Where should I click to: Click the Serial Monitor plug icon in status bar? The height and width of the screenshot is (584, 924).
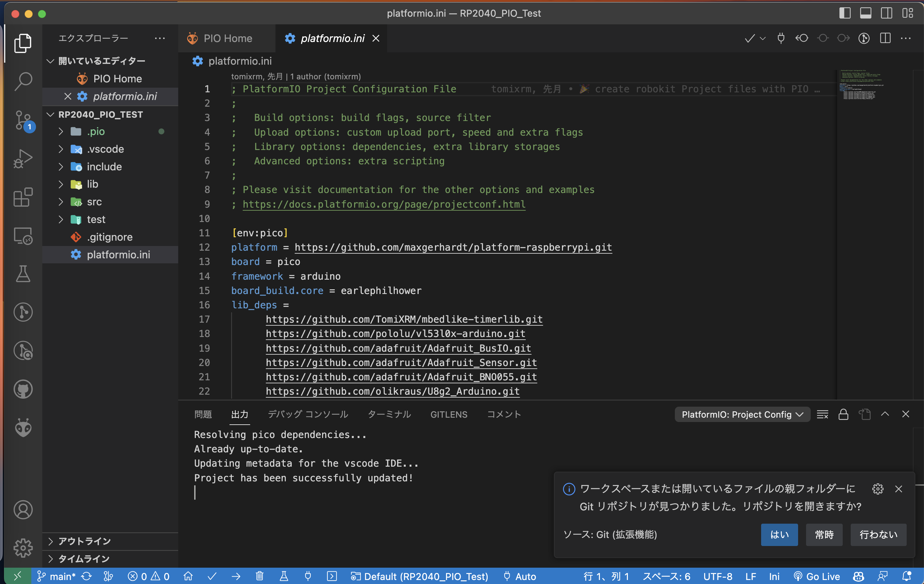coord(308,576)
